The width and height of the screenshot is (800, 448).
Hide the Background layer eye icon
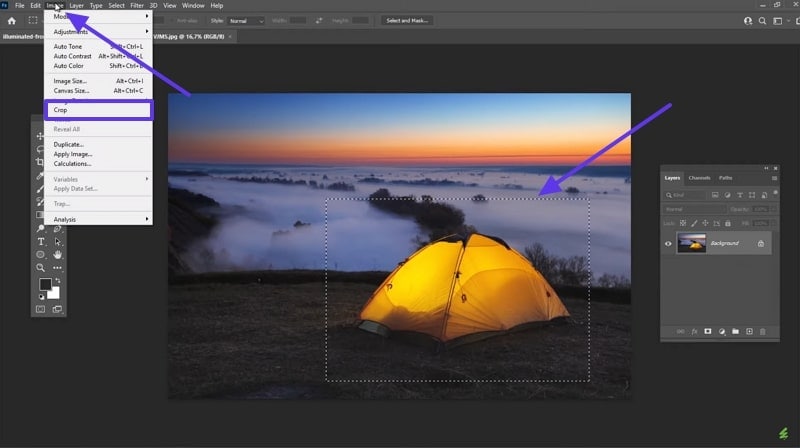pos(668,243)
